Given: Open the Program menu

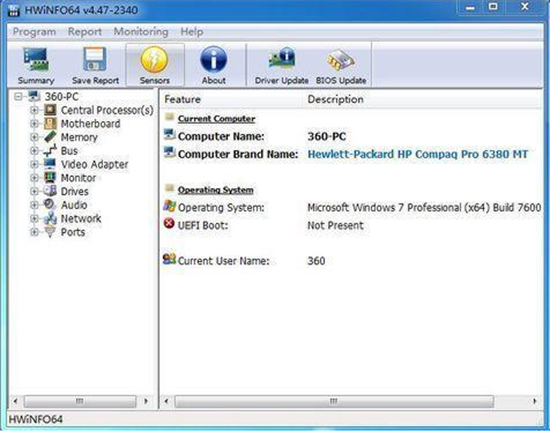Looking at the screenshot, I should click(x=34, y=32).
